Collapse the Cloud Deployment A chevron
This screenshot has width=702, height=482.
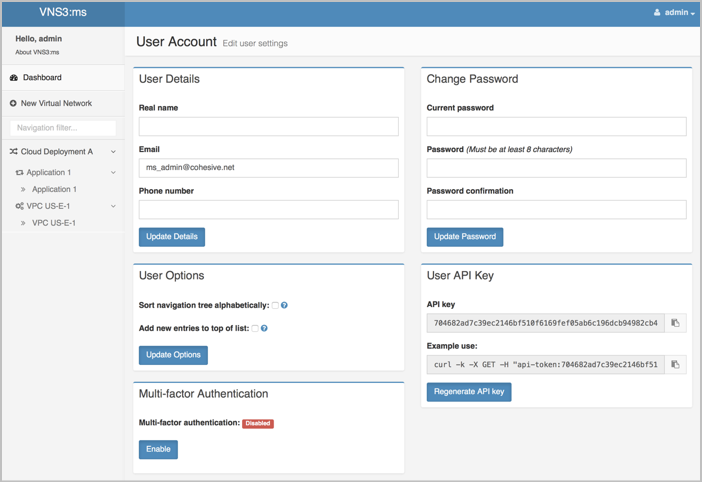(113, 152)
